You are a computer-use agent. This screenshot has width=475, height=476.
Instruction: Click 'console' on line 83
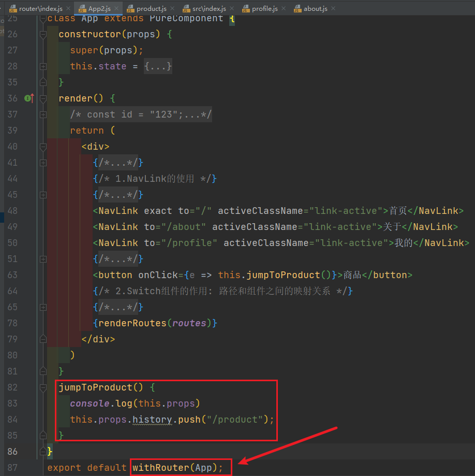pos(90,403)
